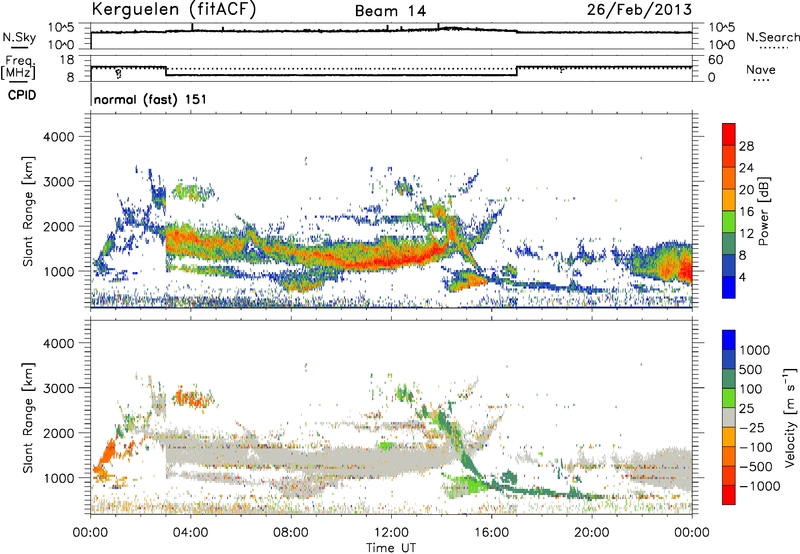Click the red bottom of velocity colorbar
This screenshot has height=554, width=800.
pyautogui.click(x=729, y=495)
